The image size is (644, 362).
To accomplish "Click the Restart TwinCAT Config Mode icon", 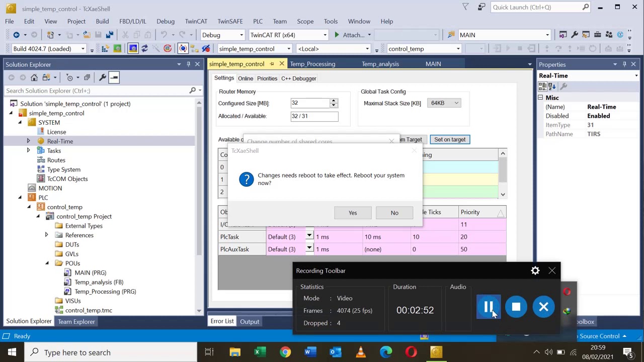I will 133,49.
